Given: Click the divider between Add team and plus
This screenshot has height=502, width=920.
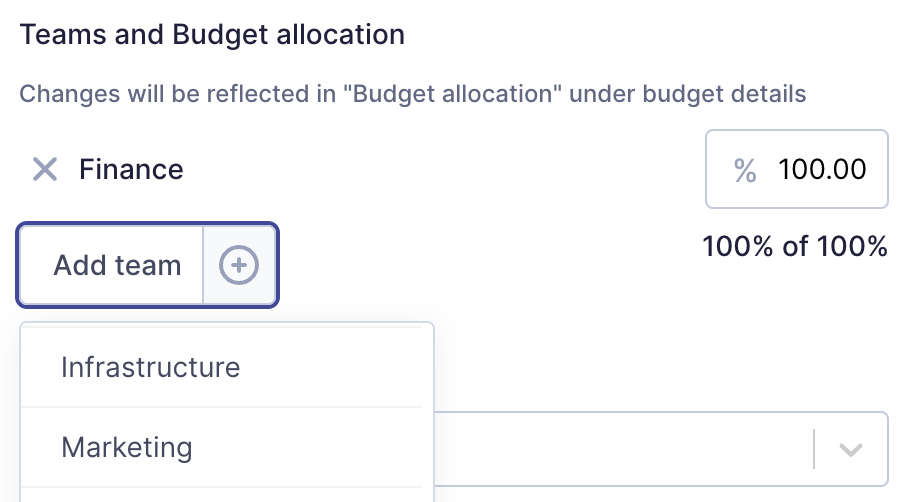Looking at the screenshot, I should click(x=203, y=265).
